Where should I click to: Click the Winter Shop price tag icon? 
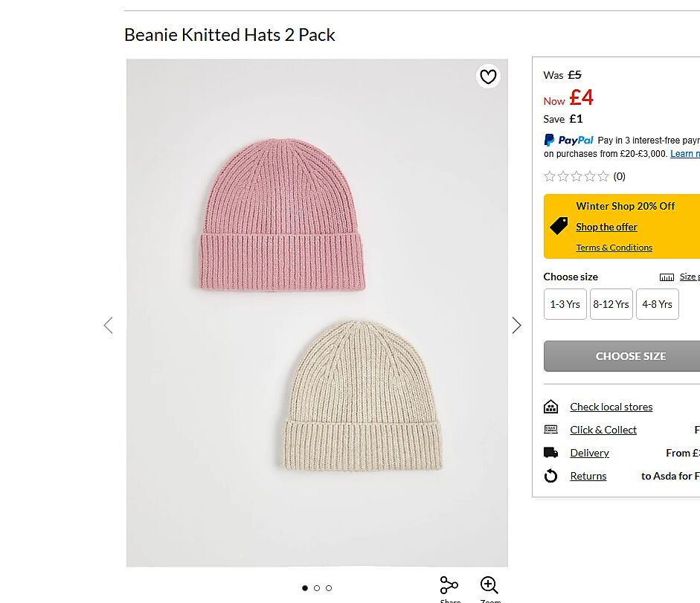[559, 225]
